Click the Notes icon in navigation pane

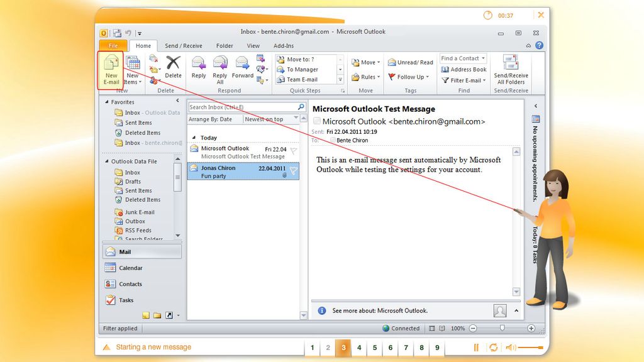pyautogui.click(x=146, y=315)
